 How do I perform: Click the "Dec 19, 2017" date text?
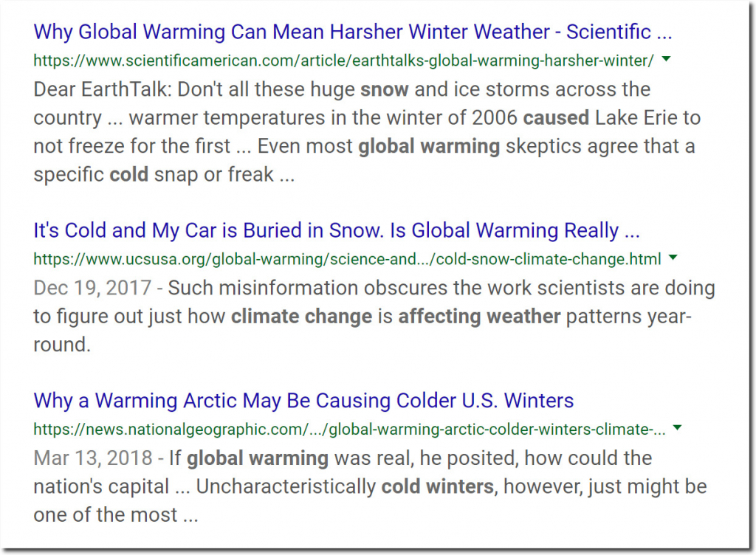(92, 288)
